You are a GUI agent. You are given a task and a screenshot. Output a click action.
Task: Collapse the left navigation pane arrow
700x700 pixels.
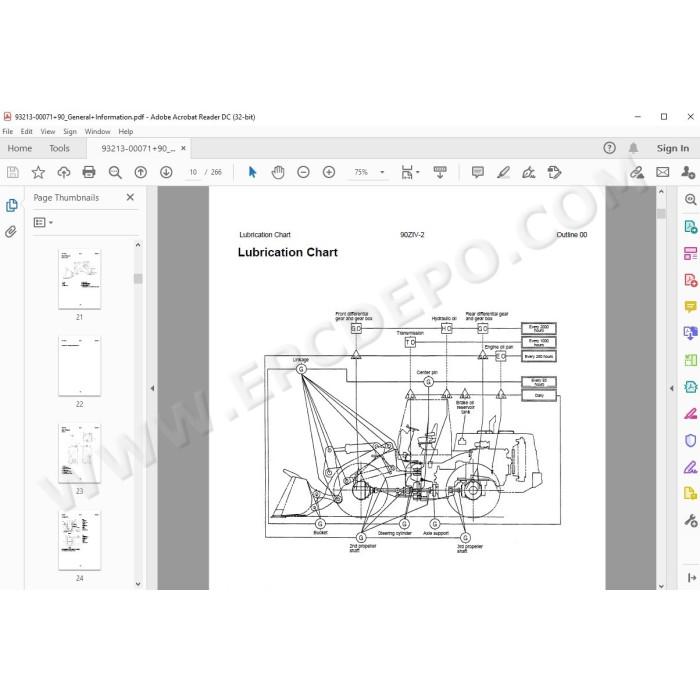pyautogui.click(x=152, y=388)
